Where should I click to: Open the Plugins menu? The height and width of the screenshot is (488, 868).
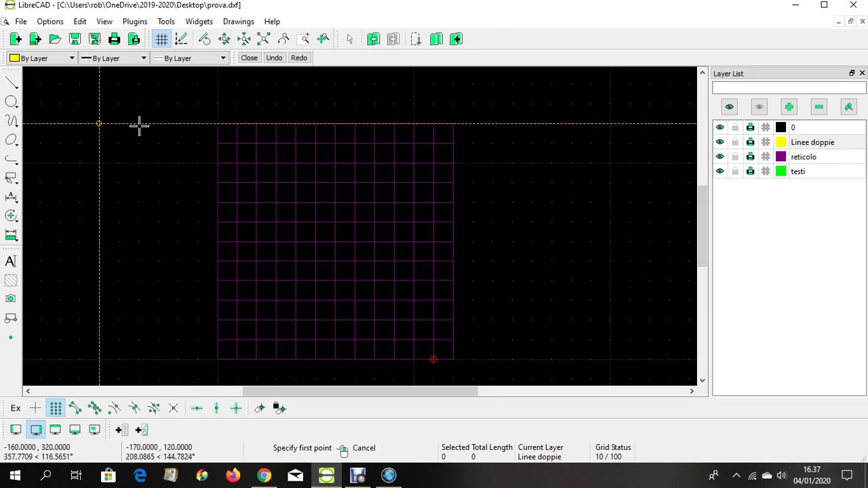(135, 22)
